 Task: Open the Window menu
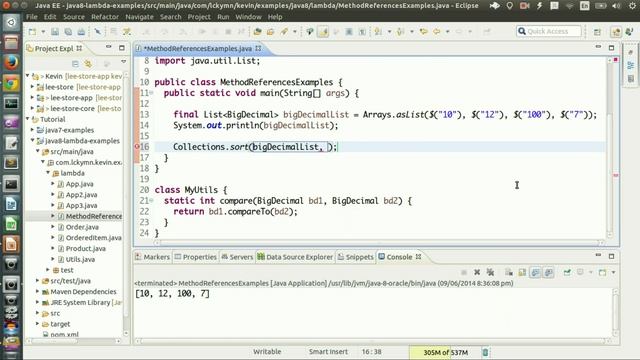click(x=248, y=17)
